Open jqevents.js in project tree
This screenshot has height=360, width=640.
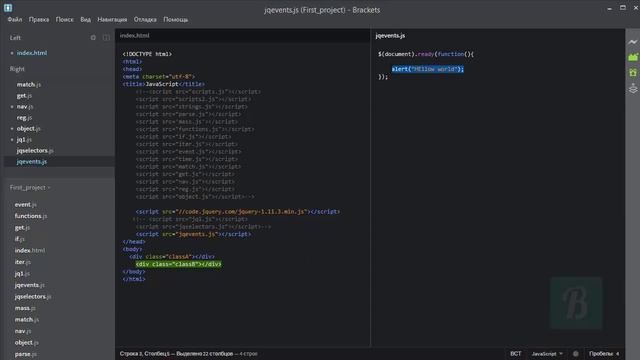coord(30,285)
